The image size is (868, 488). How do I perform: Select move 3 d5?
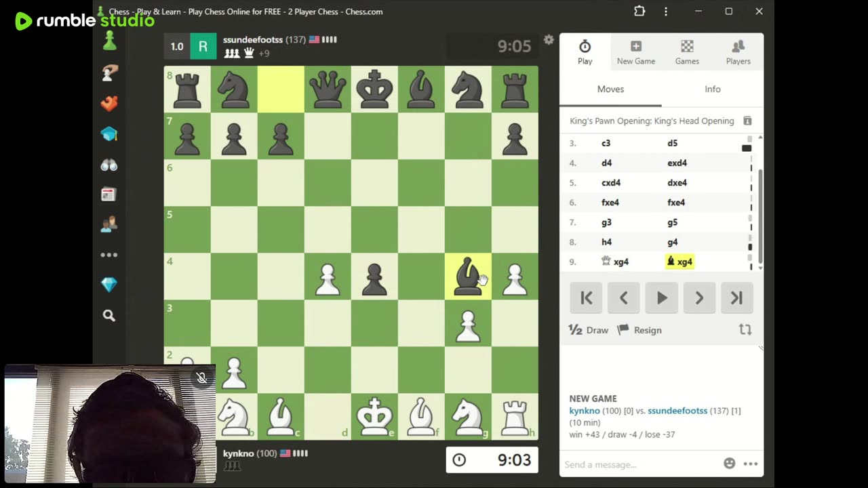(x=672, y=144)
